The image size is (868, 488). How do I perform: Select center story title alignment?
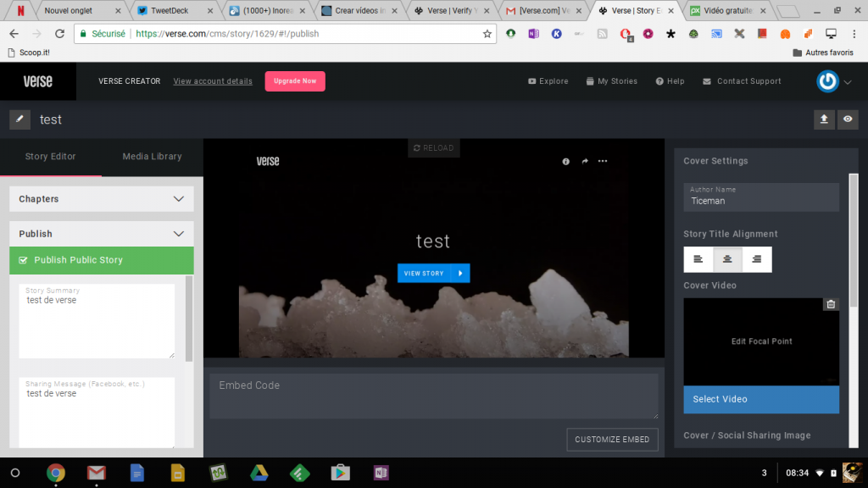pyautogui.click(x=727, y=259)
